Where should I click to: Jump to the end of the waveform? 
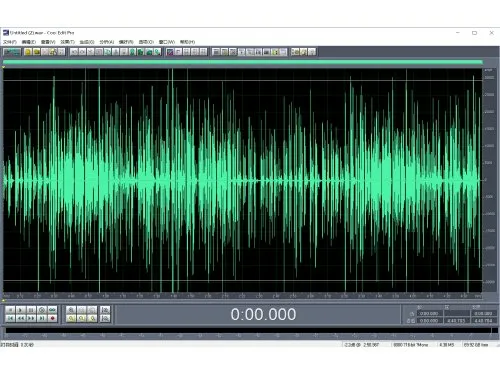tap(42, 318)
